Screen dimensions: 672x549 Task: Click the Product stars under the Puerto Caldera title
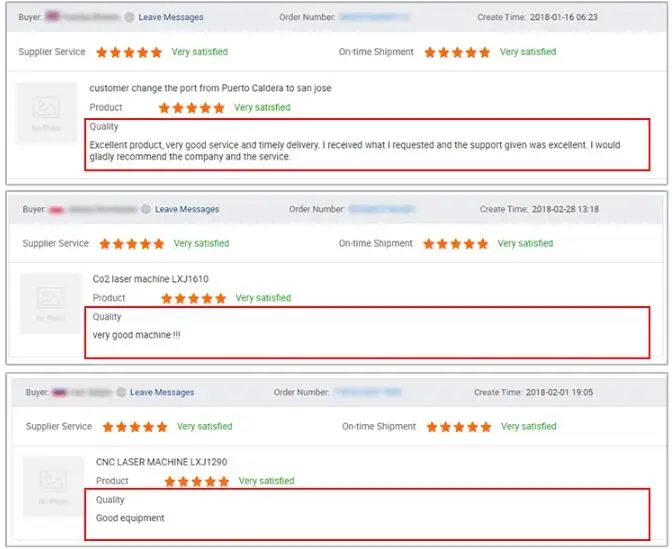[192, 108]
